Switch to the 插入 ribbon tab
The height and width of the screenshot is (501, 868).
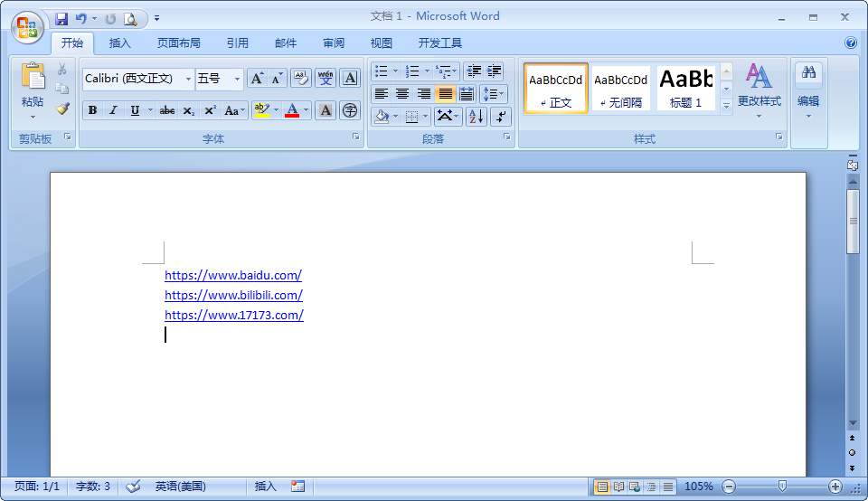[119, 43]
